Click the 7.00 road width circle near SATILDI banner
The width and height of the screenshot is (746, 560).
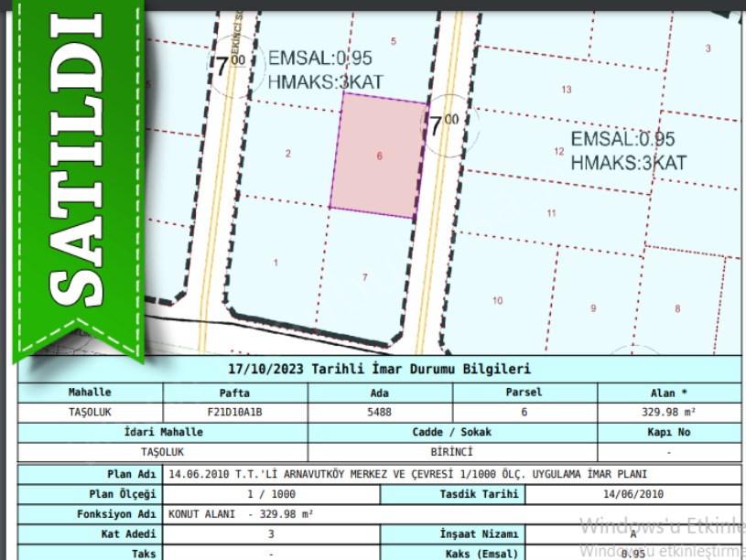[x=231, y=65]
